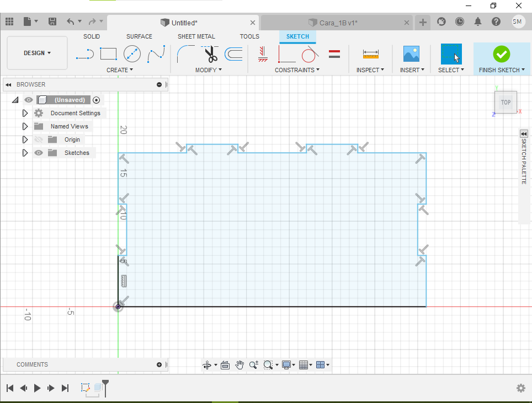Select the Fillet tool
The width and height of the screenshot is (532, 403).
[185, 54]
